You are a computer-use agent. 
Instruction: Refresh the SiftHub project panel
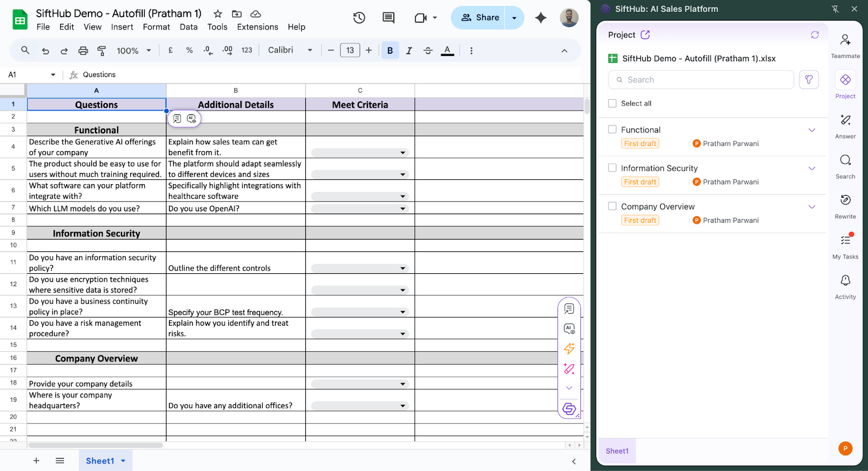tap(814, 35)
